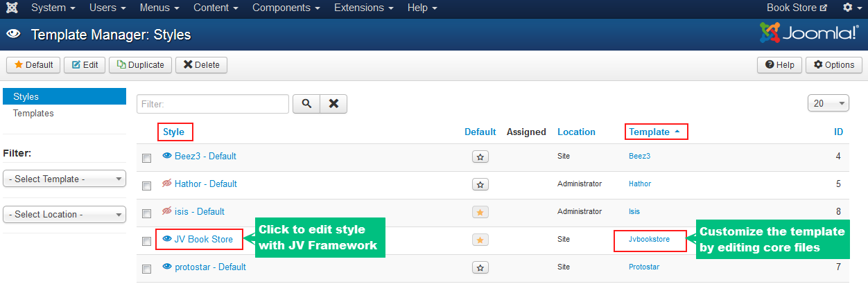Open the Hathor template link

coord(640,184)
